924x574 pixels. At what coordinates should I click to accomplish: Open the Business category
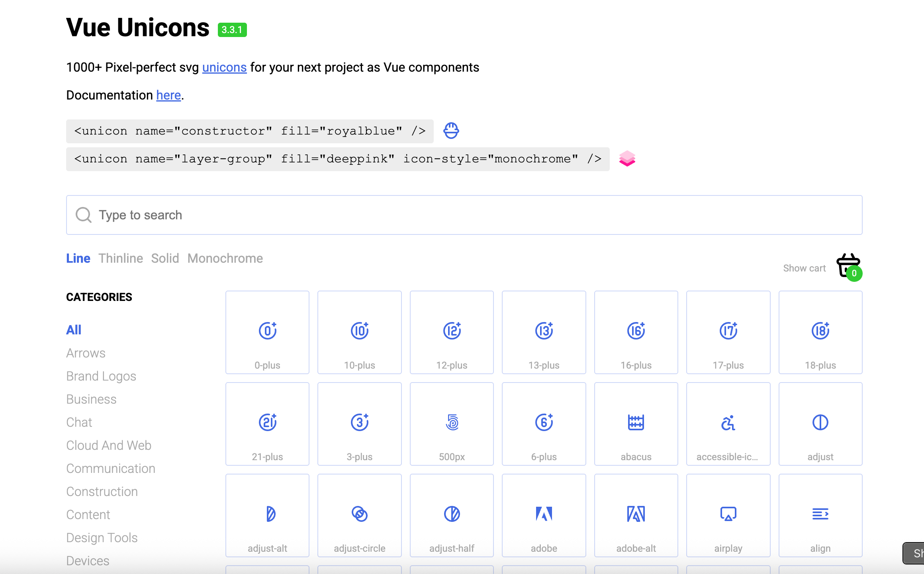(x=91, y=399)
